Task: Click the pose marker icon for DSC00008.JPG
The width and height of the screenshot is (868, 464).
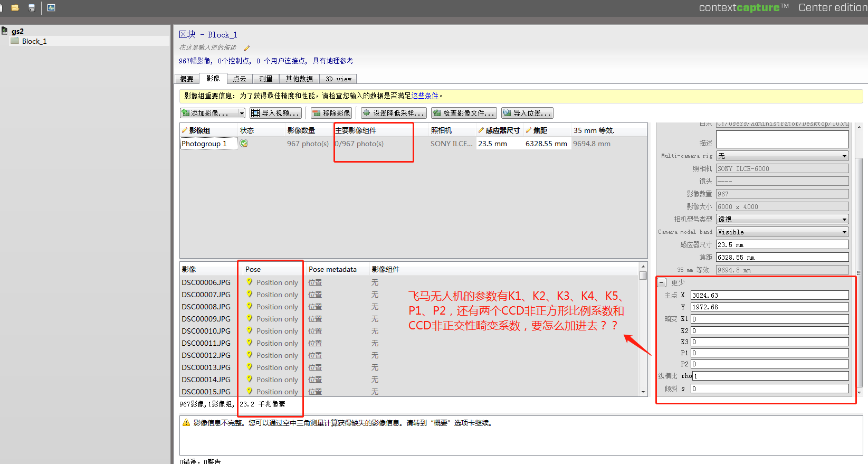Action: (250, 306)
